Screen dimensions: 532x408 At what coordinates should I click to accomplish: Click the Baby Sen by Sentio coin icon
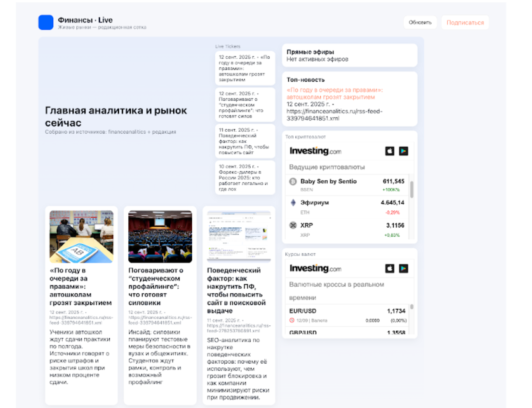293,182
